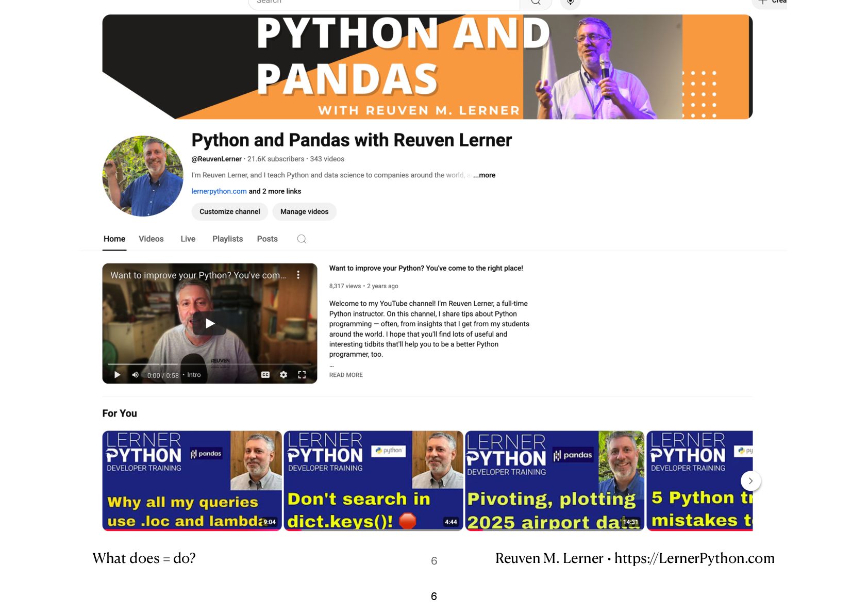Mute the intro video volume icon
This screenshot has width=868, height=614.
pos(135,375)
